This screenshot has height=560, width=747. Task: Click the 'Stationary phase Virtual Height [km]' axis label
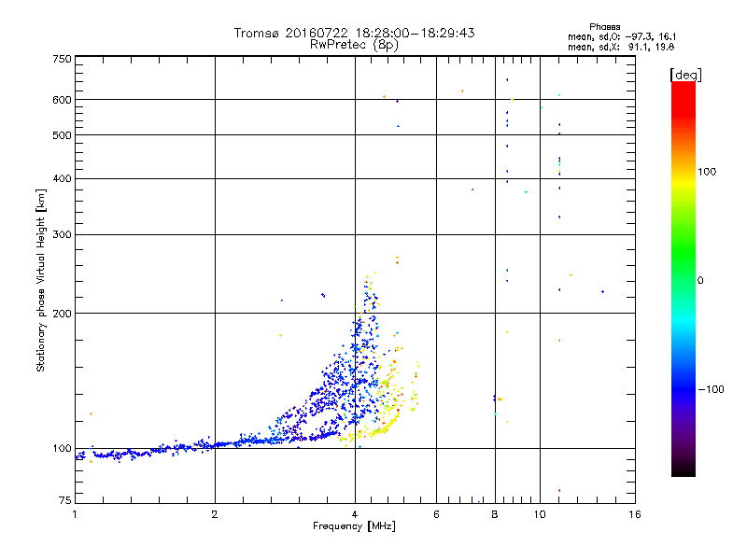tap(41, 281)
